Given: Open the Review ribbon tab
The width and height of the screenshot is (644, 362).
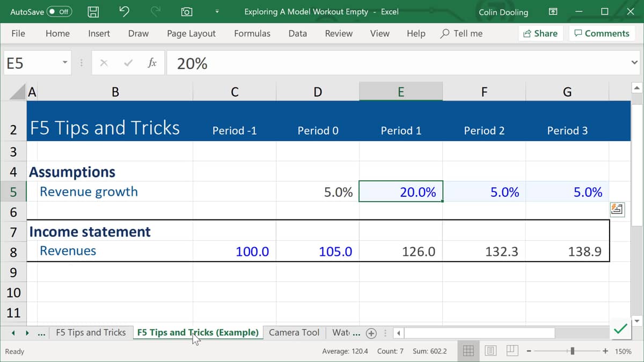Looking at the screenshot, I should (339, 33).
